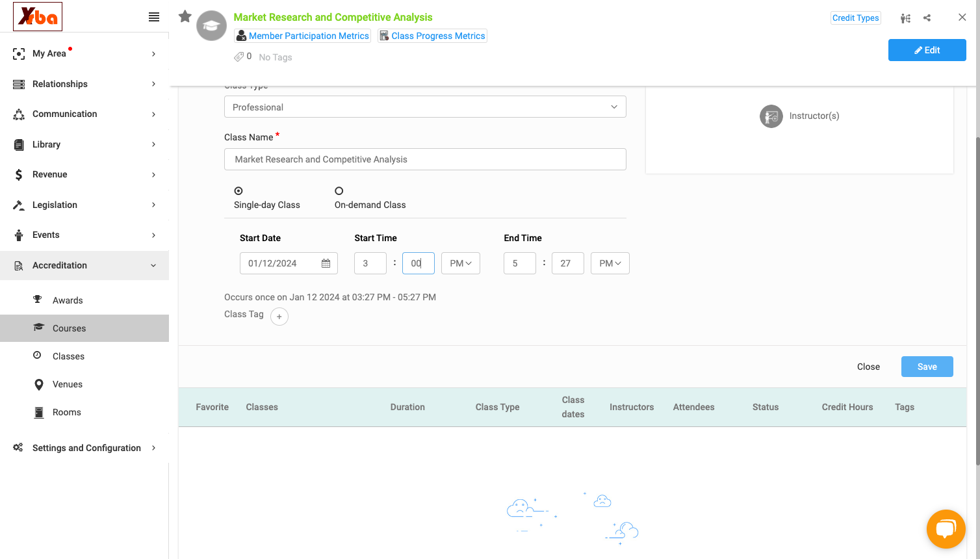980x559 pixels.
Task: Open Venues in the sidebar
Action: click(68, 384)
